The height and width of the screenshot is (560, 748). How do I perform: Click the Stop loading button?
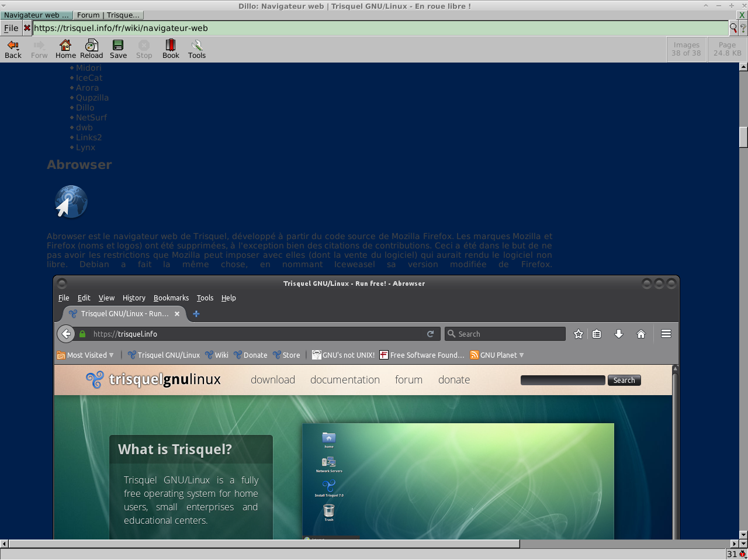[144, 49]
